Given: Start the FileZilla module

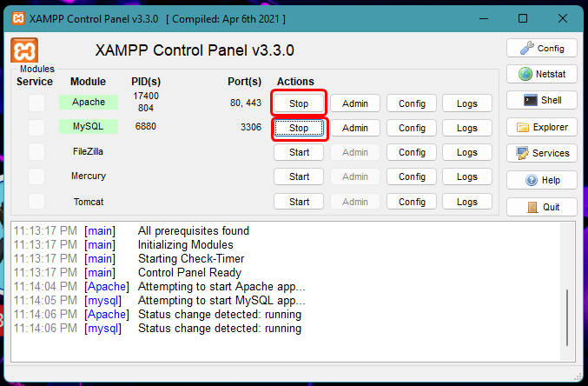Looking at the screenshot, I should point(299,152).
